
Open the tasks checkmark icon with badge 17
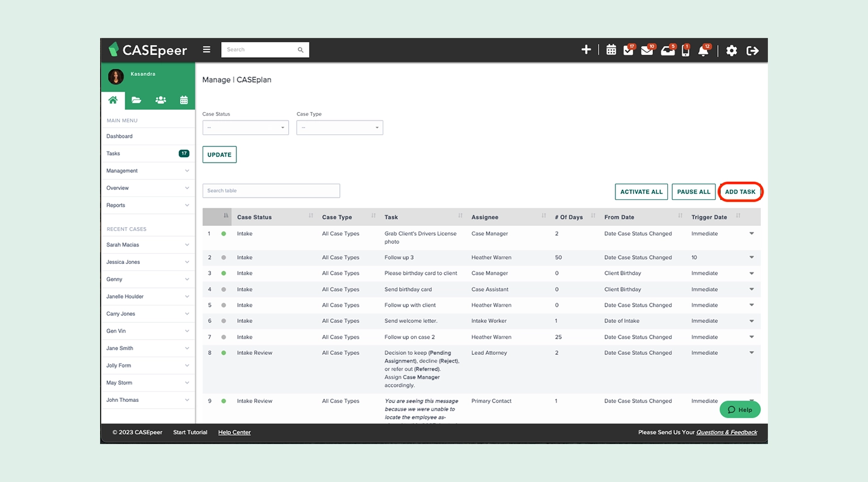coord(629,50)
